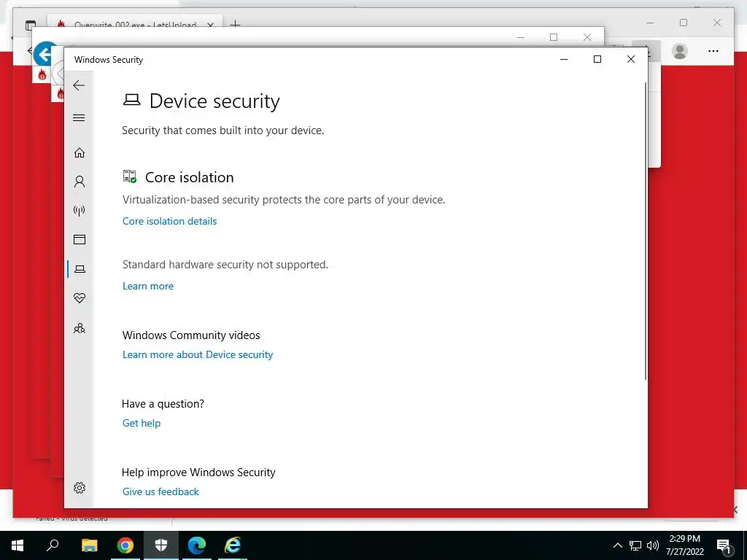Click 'Standard hardware security not supported.' text
747x560 pixels.
(225, 265)
